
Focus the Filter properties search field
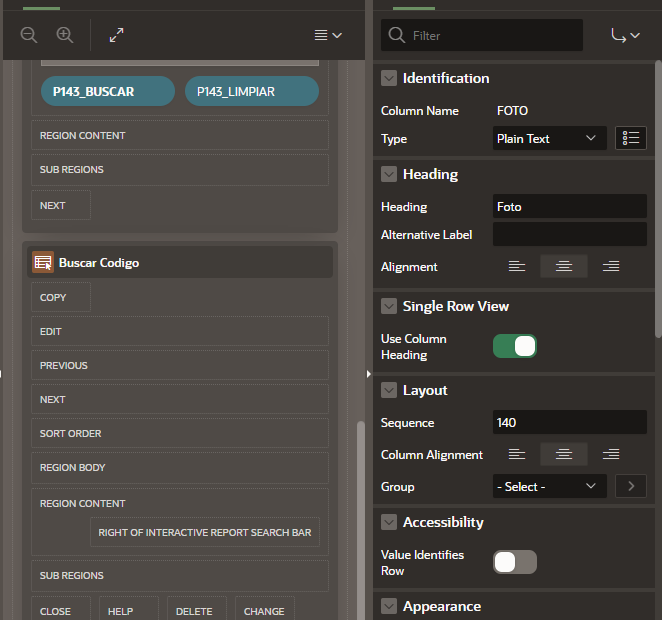coord(482,35)
